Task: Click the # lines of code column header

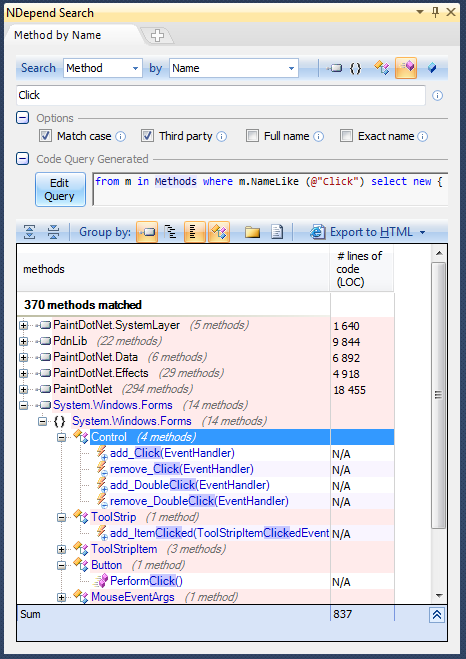Action: point(362,269)
